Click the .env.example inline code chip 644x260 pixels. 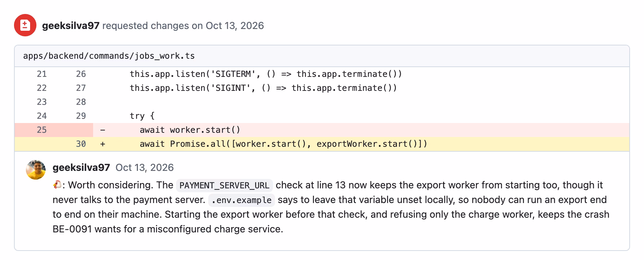241,200
